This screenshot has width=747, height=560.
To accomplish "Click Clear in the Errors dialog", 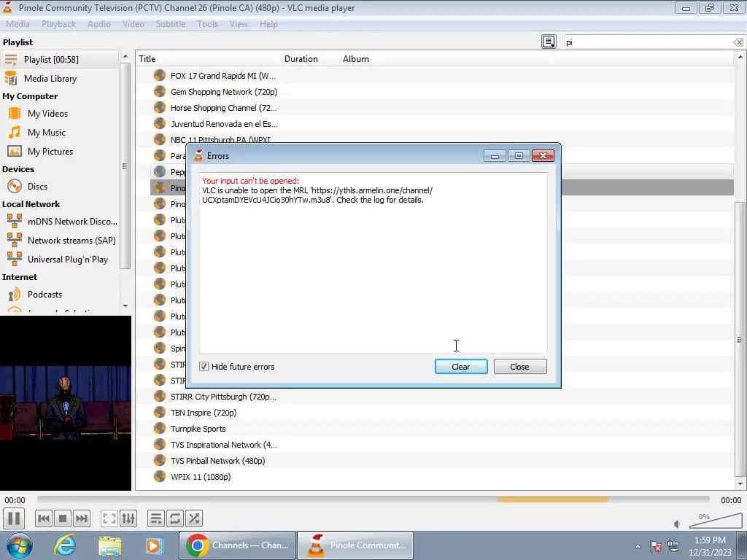I will click(461, 366).
